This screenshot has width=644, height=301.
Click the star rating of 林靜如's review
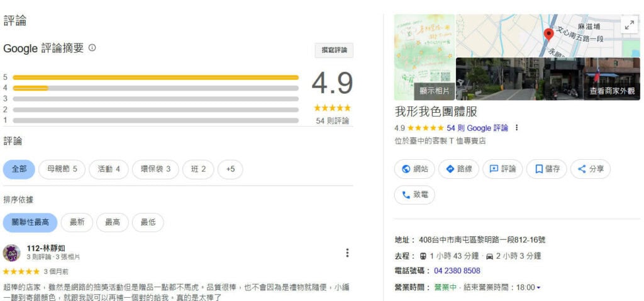click(21, 271)
